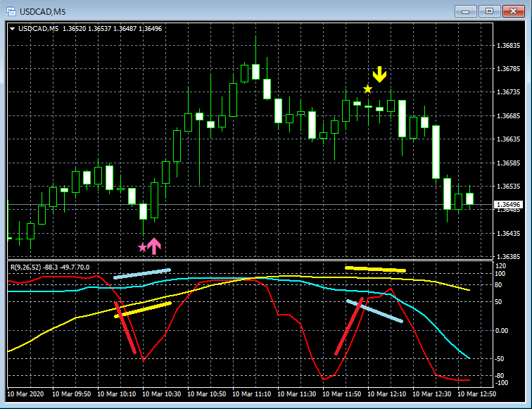Screen dimensions: 532x409
Task: Select the thick yellow trendline near 12:10 in indicator
Action: (x=375, y=269)
